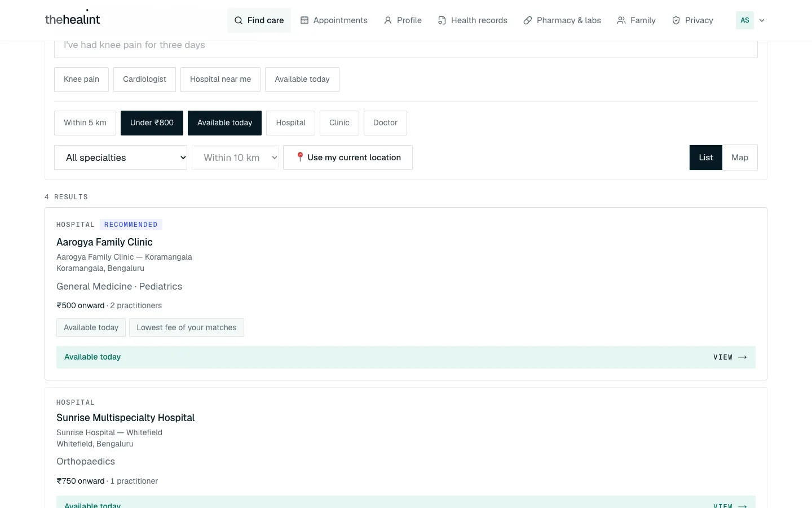The width and height of the screenshot is (812, 508).
Task: Enable the Within 5 km filter
Action: click(85, 123)
